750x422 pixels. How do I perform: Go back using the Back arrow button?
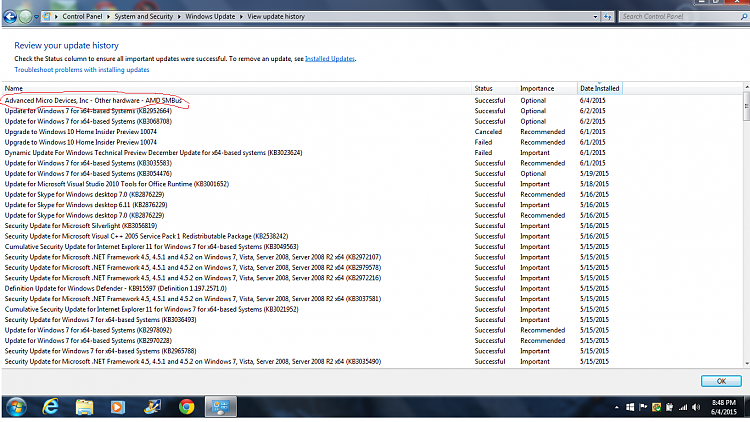pos(10,17)
